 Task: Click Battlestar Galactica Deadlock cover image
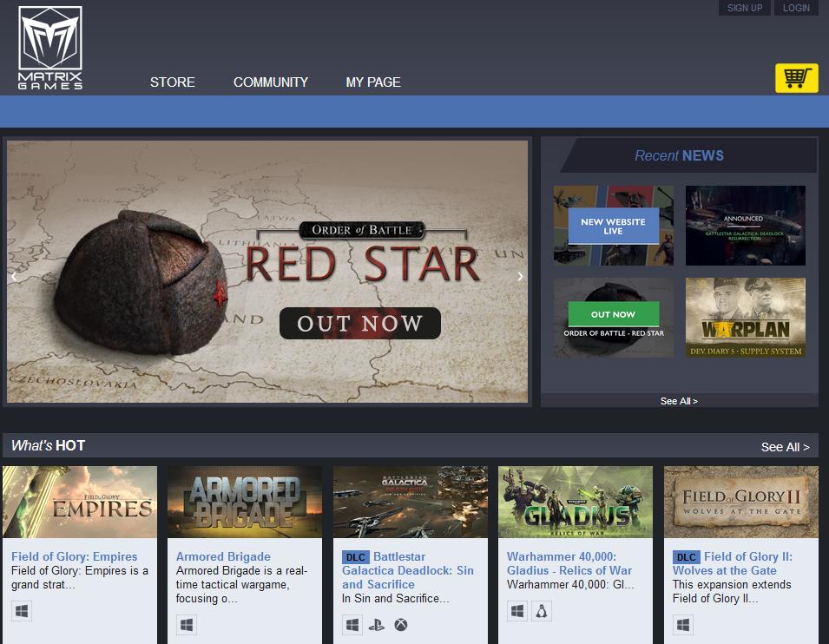pos(411,502)
